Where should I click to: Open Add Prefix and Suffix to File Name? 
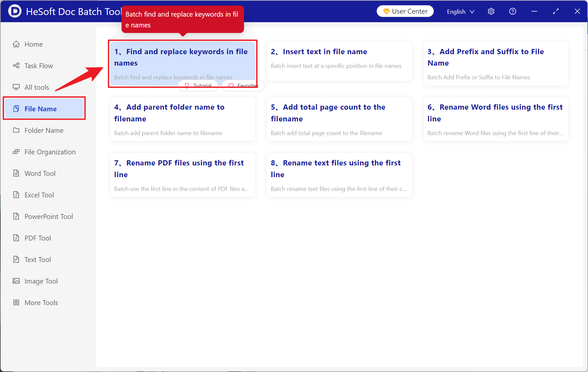pyautogui.click(x=496, y=64)
